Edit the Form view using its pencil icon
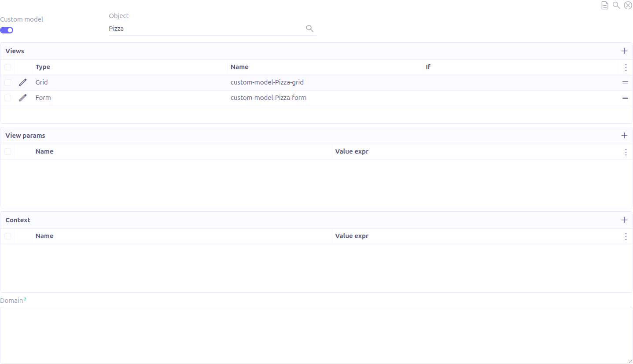This screenshot has height=364, width=633. point(22,97)
